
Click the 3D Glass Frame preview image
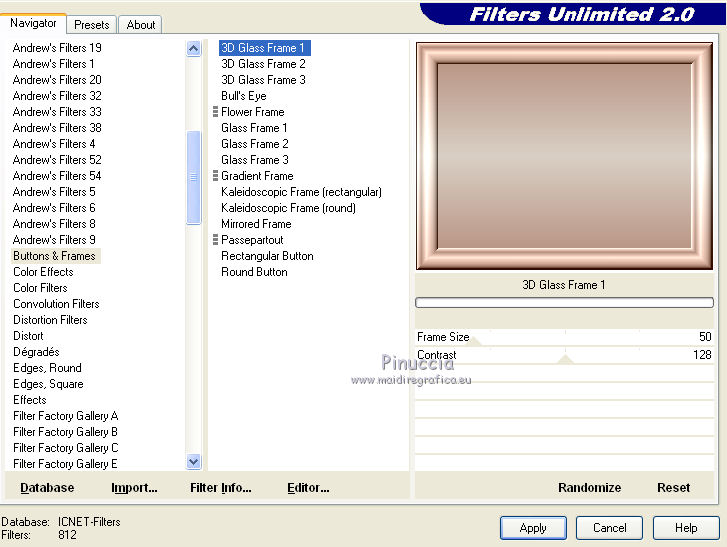[x=564, y=156]
